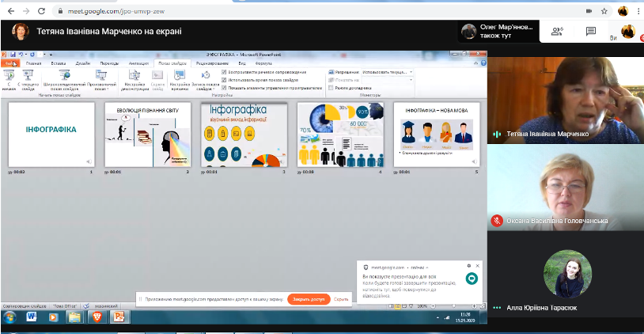Click sound icon on slide 1 thumbnail
Viewport: 644px width, 334px height.
pos(89,161)
